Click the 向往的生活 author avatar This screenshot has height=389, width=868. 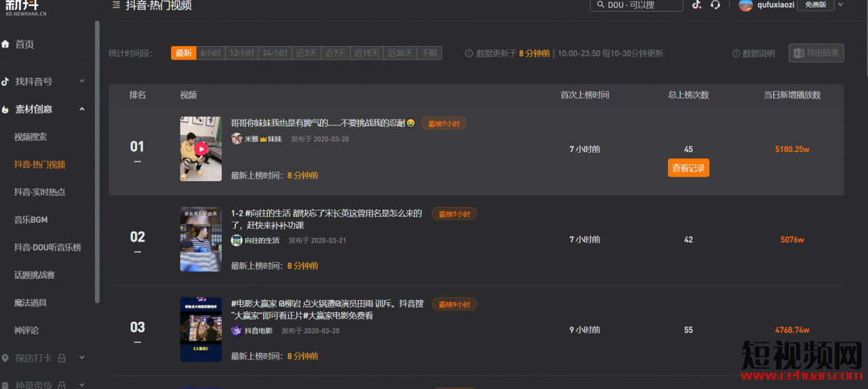click(x=237, y=240)
